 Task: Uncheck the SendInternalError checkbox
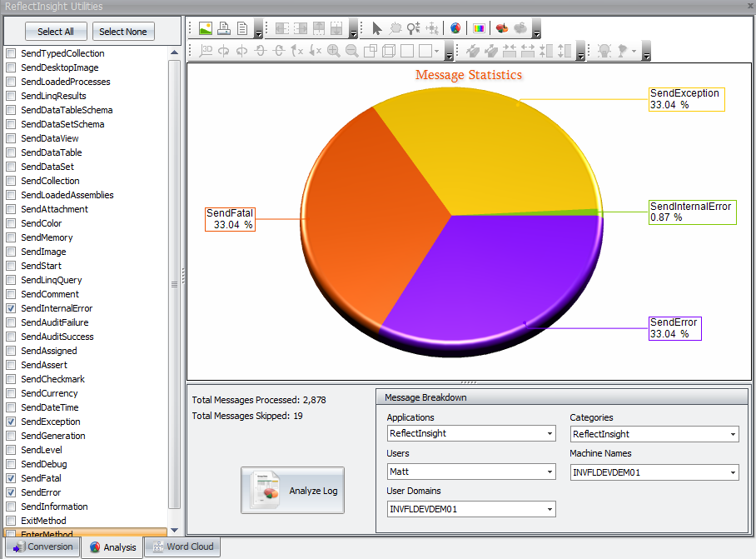click(x=11, y=308)
